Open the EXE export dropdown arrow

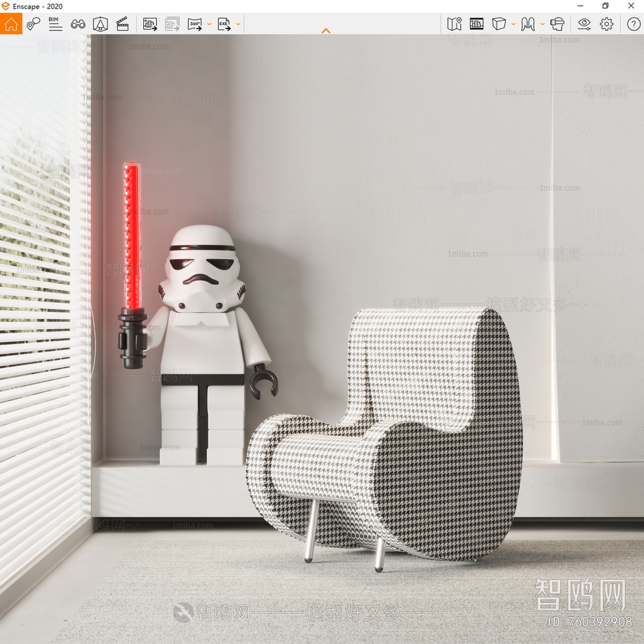pos(238,24)
